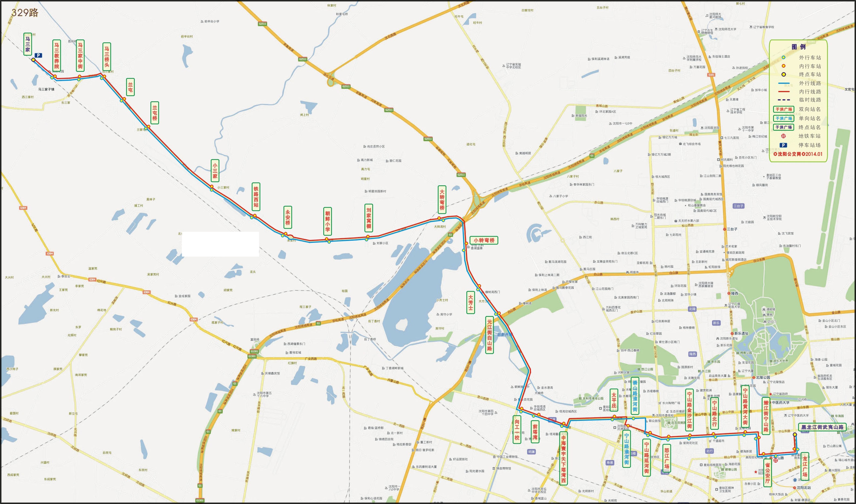Click the 向工一校 station label
Screen dimensions: 856x504
click(x=517, y=429)
